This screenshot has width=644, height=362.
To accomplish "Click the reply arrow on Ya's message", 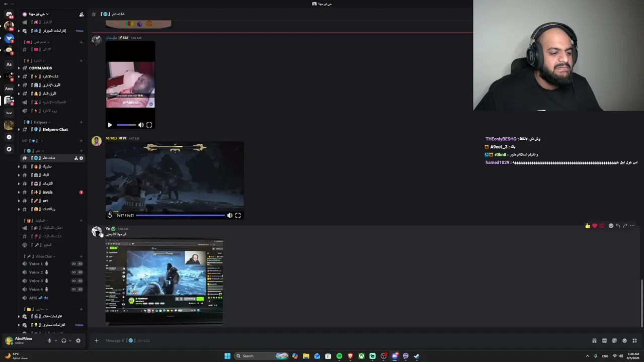I will click(618, 226).
